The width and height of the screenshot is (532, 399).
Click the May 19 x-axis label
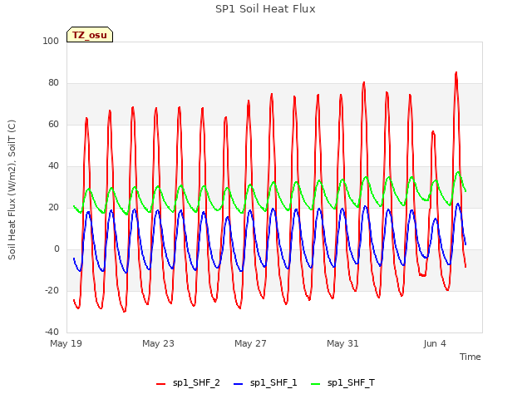[66, 343]
